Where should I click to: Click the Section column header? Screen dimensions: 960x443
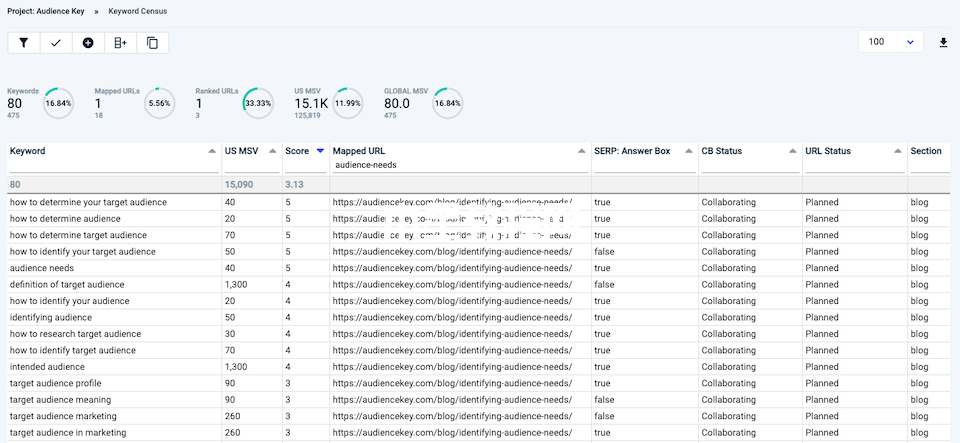[926, 151]
